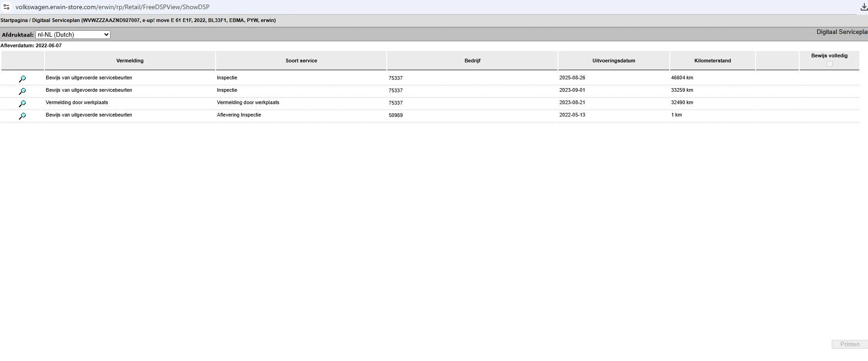
Task: Click the browser address bar URL
Action: (x=112, y=7)
